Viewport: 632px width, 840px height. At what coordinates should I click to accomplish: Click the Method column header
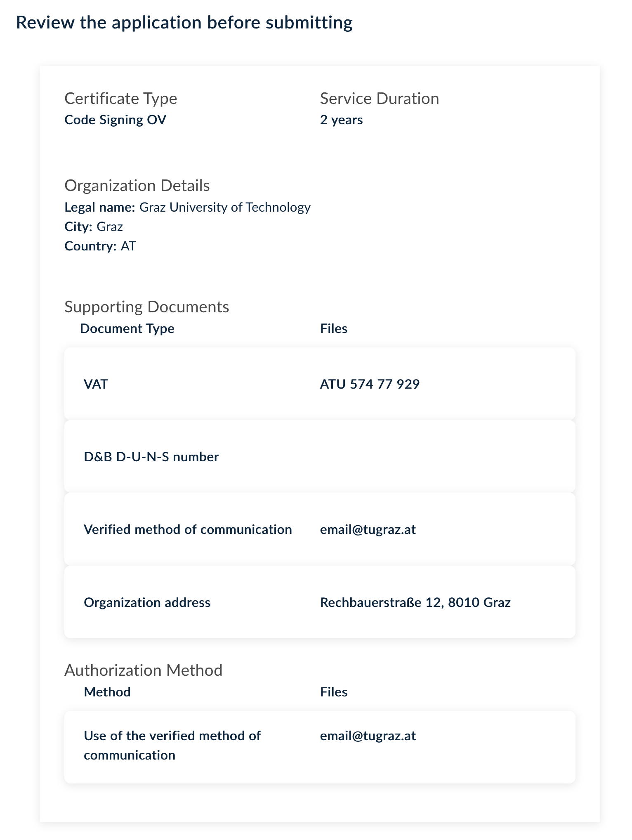click(x=107, y=692)
